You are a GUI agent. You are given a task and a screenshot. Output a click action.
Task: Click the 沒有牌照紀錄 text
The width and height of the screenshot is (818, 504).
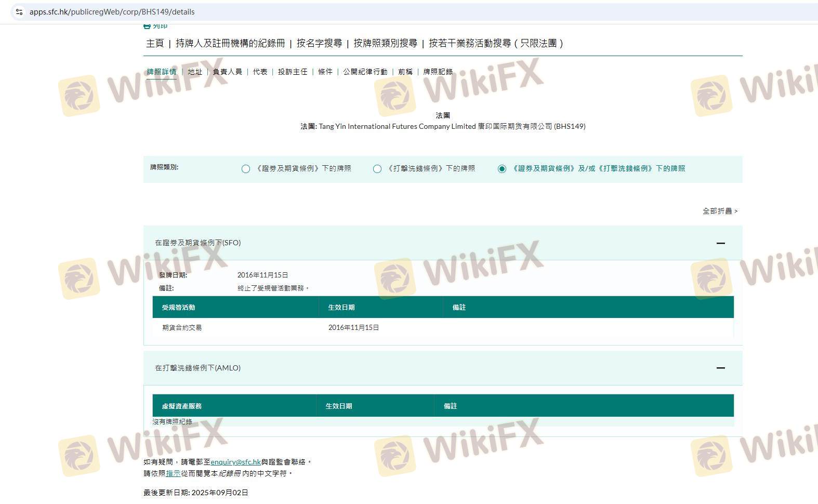point(172,422)
